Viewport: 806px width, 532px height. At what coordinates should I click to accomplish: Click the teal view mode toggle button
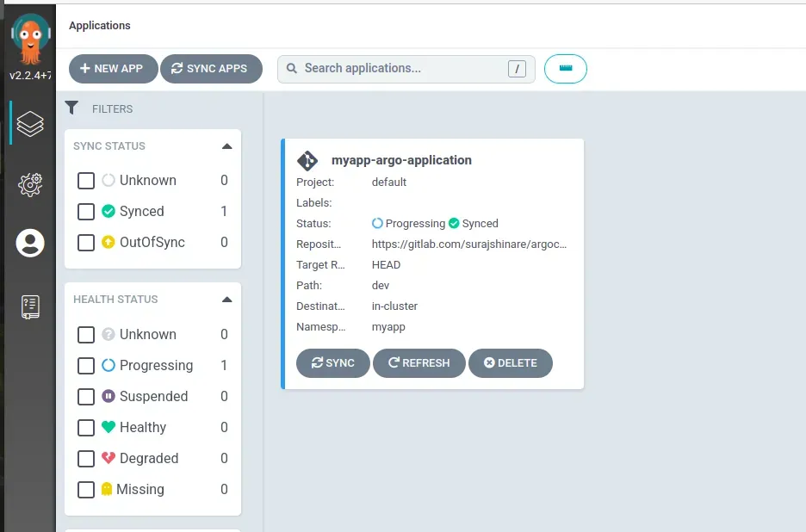tap(566, 69)
